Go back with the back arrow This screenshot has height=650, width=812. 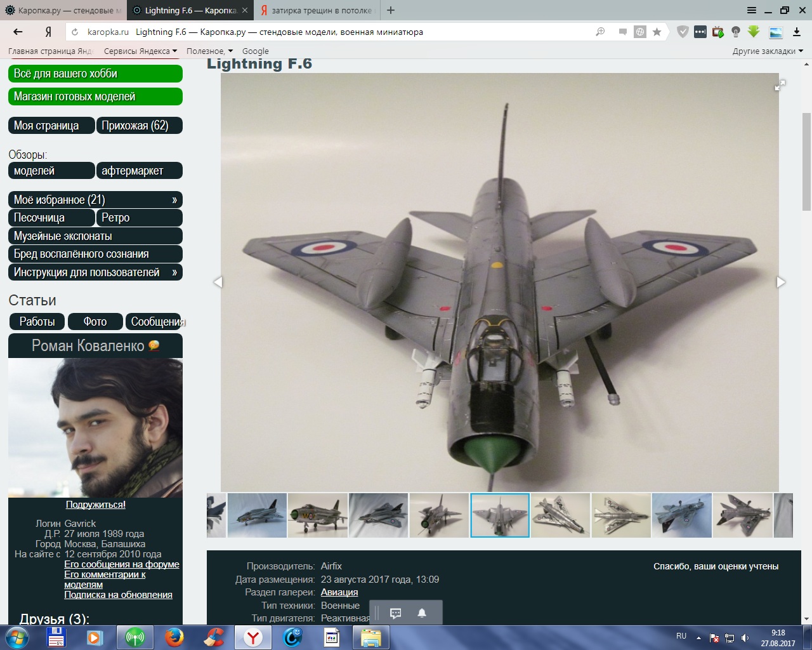point(18,32)
